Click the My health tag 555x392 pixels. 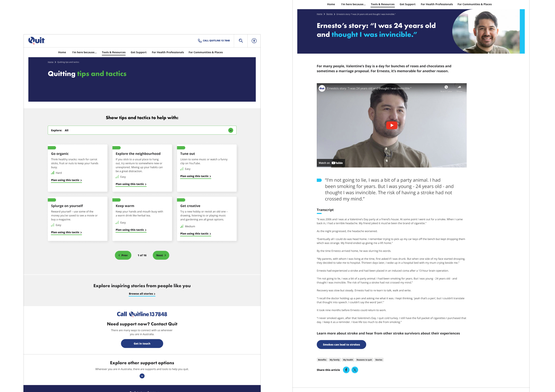click(348, 360)
